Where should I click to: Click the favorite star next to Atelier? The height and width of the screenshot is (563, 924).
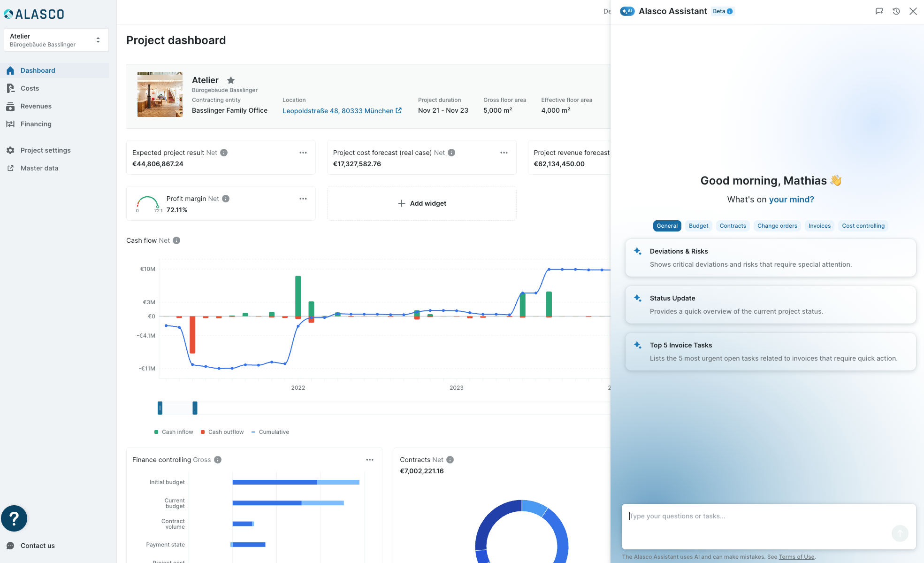231,80
